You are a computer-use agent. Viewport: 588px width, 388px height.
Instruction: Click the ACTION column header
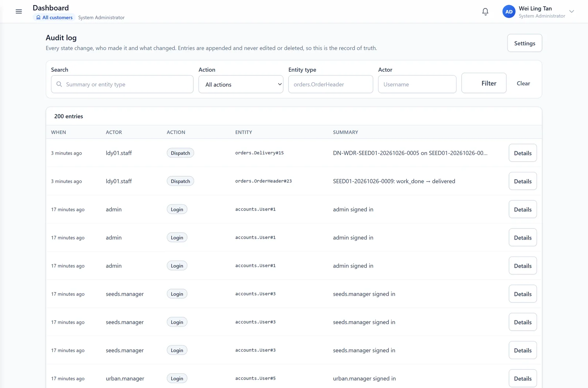[176, 132]
